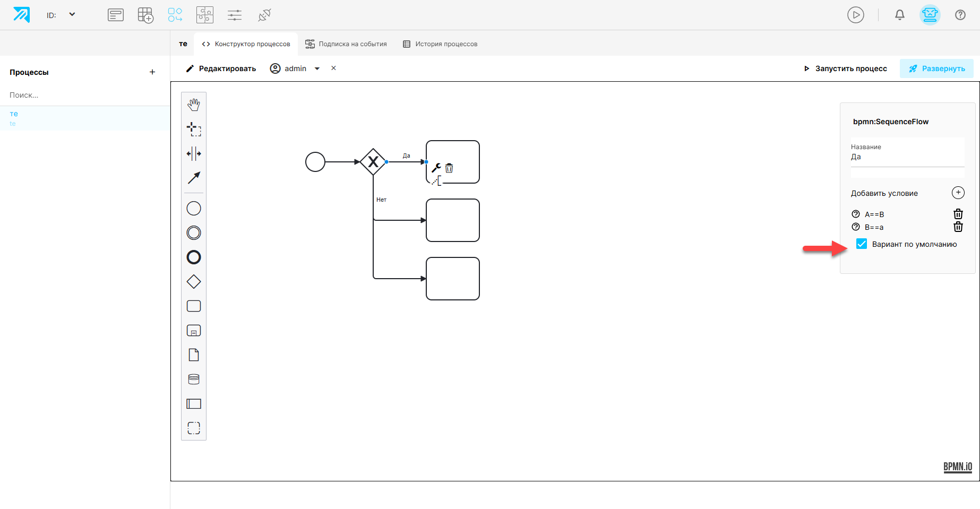Image resolution: width=980 pixels, height=509 pixels.
Task: Select the data store reference icon
Action: (x=194, y=379)
